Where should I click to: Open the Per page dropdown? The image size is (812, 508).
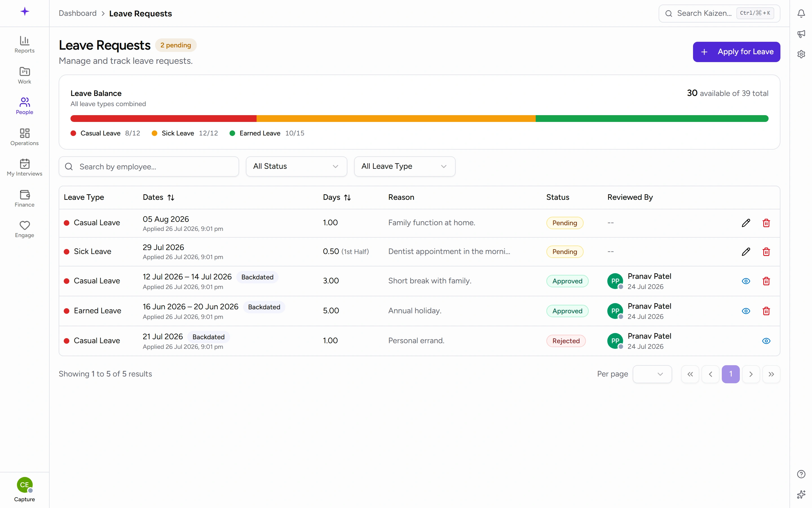[652, 374]
